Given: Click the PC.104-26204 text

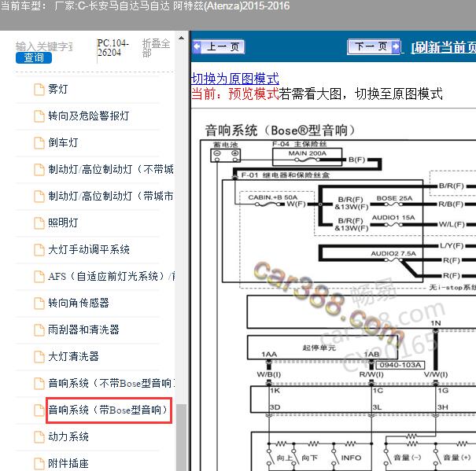Looking at the screenshot, I should [x=113, y=48].
